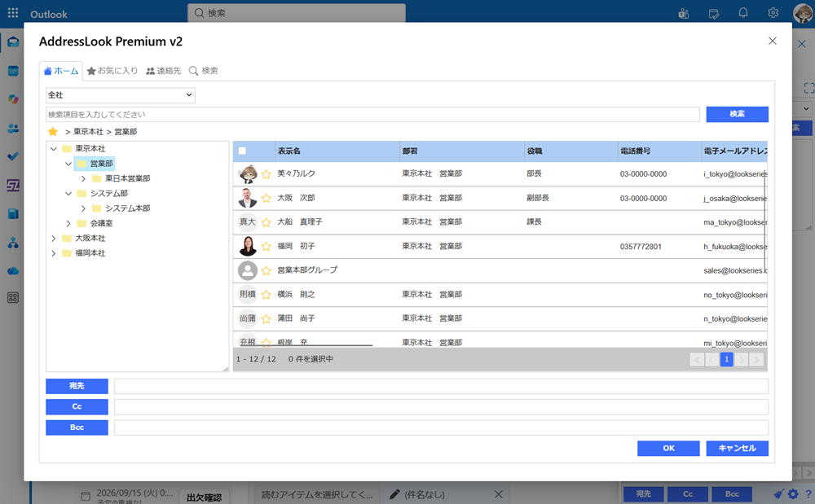Image resolution: width=815 pixels, height=504 pixels.
Task: Click the 宛先 recipients field
Action: tap(441, 386)
